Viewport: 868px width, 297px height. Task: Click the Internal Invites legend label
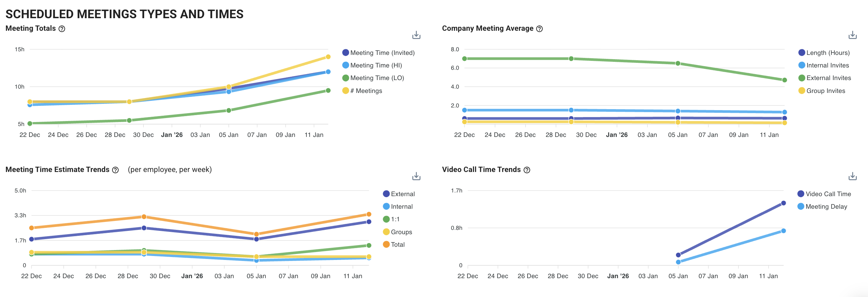coord(827,65)
